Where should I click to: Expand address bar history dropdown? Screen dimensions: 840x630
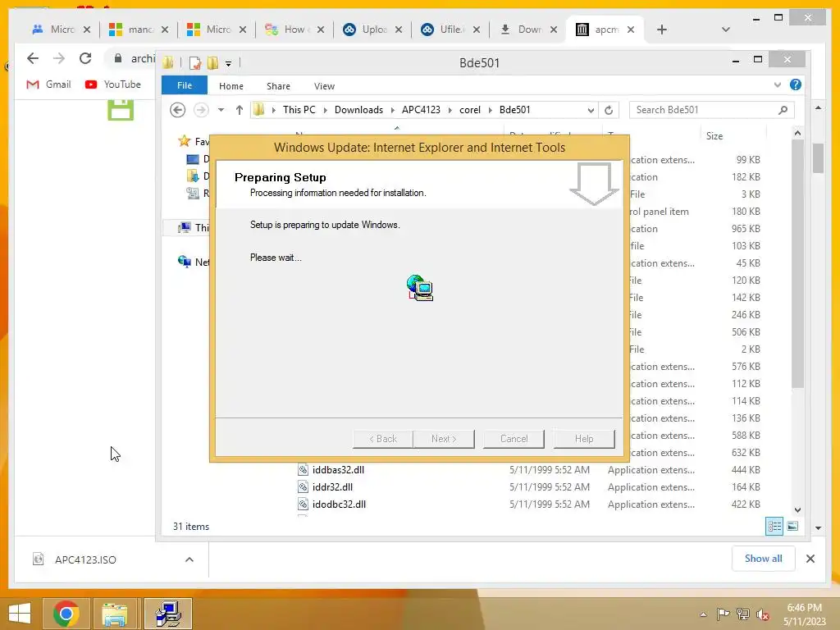tap(591, 111)
